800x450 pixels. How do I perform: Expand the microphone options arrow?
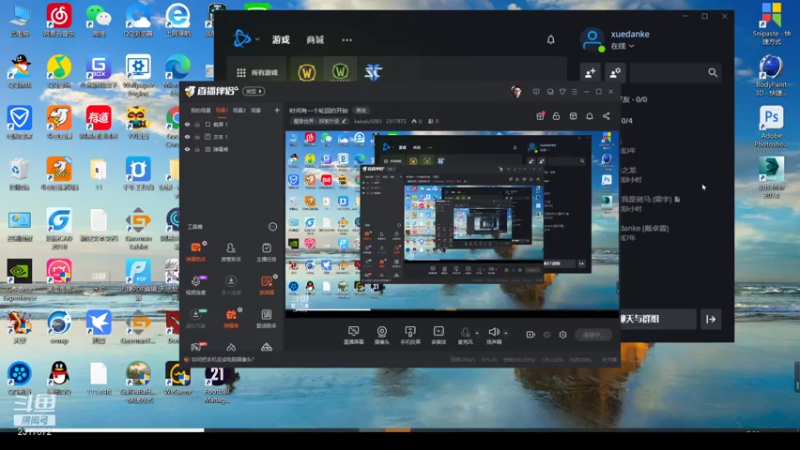(477, 333)
